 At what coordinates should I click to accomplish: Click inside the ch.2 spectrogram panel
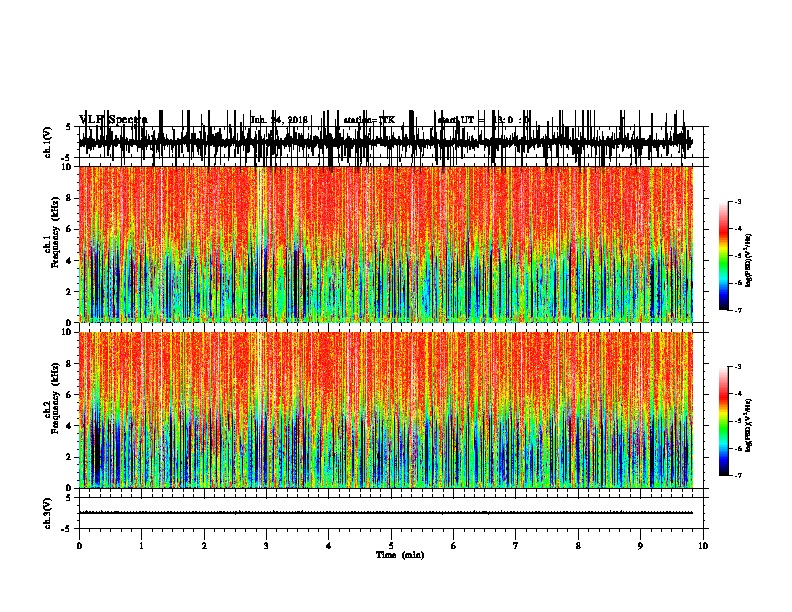[385, 410]
